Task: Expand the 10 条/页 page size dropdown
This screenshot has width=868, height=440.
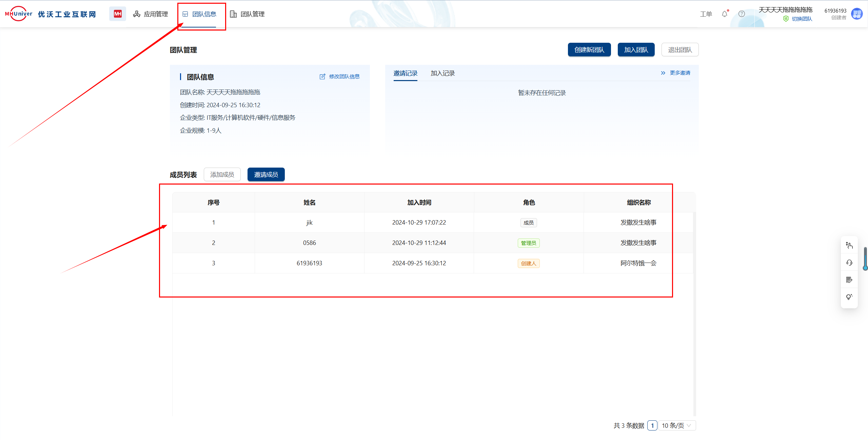Action: [677, 425]
